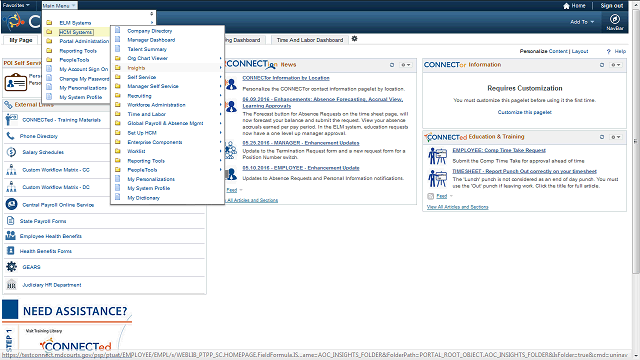Click the Timesheet Punch Out article icon
This screenshot has height=360, width=640.
(438, 178)
